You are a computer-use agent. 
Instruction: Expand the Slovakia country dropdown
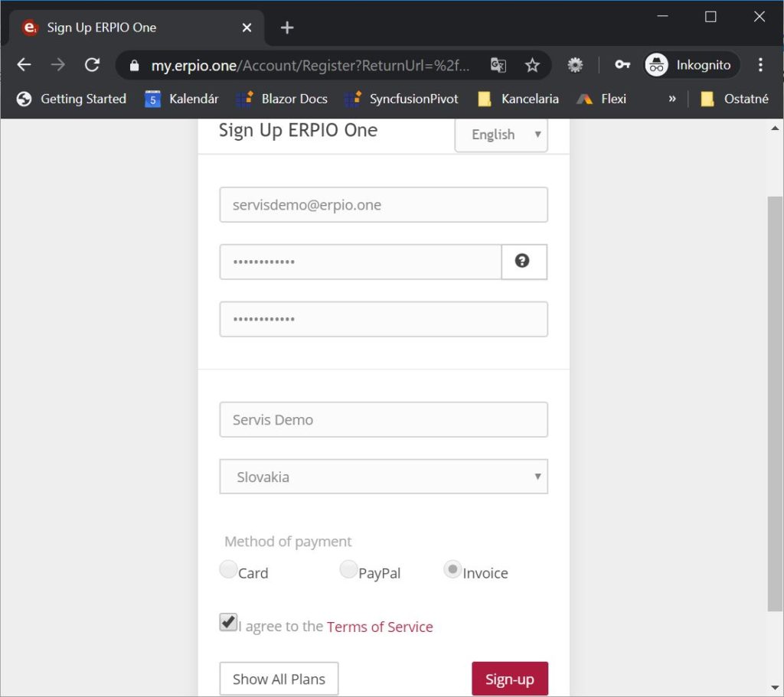click(x=384, y=477)
